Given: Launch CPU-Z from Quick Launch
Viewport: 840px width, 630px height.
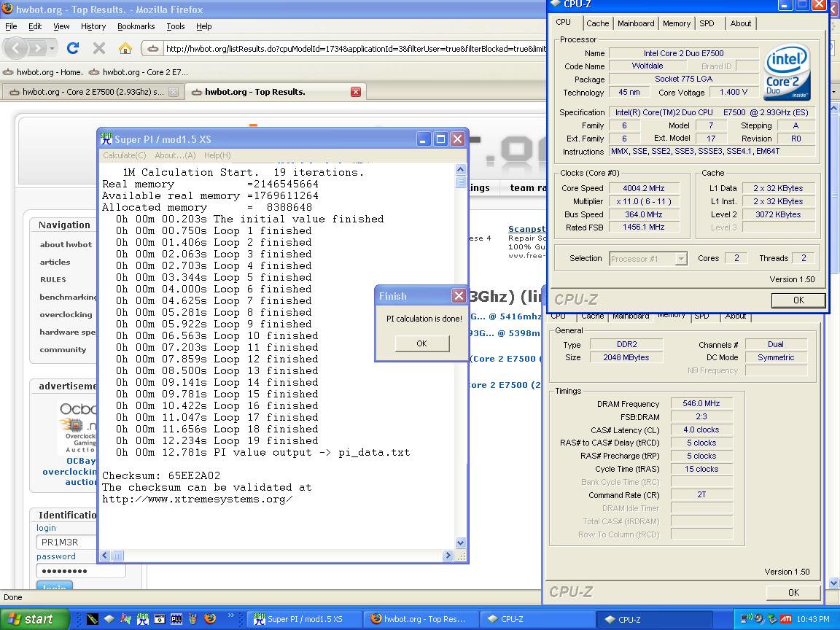Looking at the screenshot, I should point(109,619).
